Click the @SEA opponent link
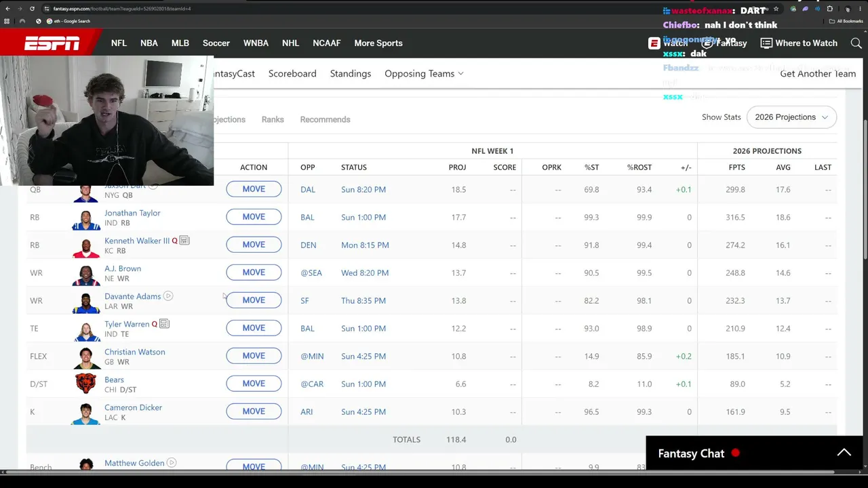 click(311, 272)
